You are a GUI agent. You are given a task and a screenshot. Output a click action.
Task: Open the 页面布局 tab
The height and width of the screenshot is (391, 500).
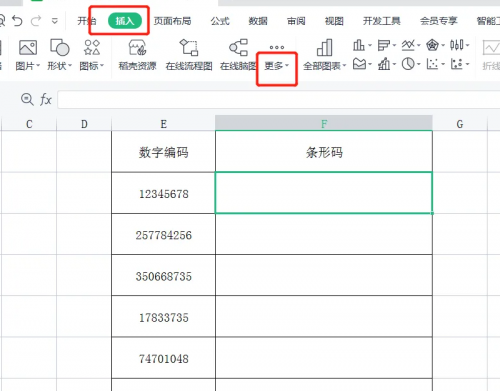coord(172,21)
